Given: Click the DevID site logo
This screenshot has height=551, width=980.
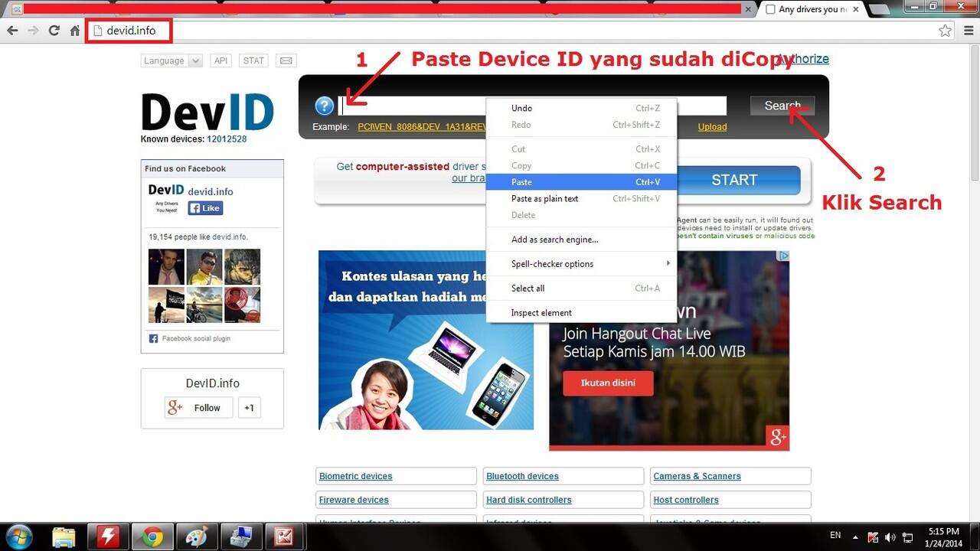Looking at the screenshot, I should pyautogui.click(x=207, y=112).
